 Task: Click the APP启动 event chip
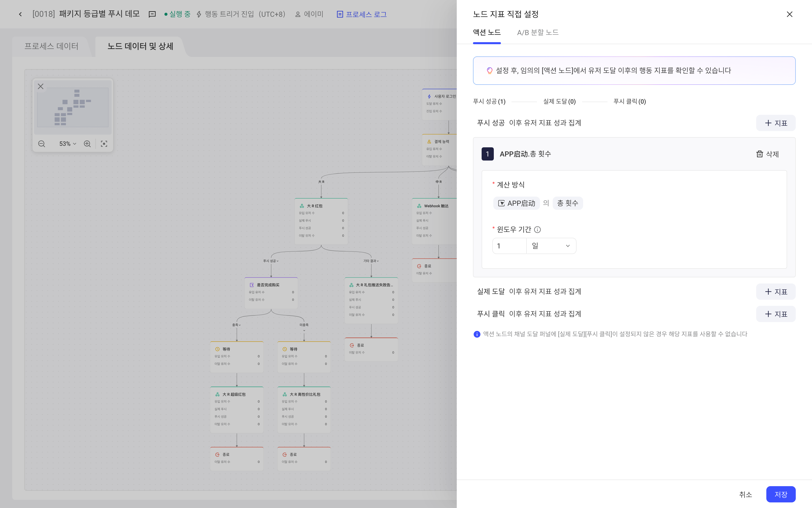pyautogui.click(x=516, y=203)
